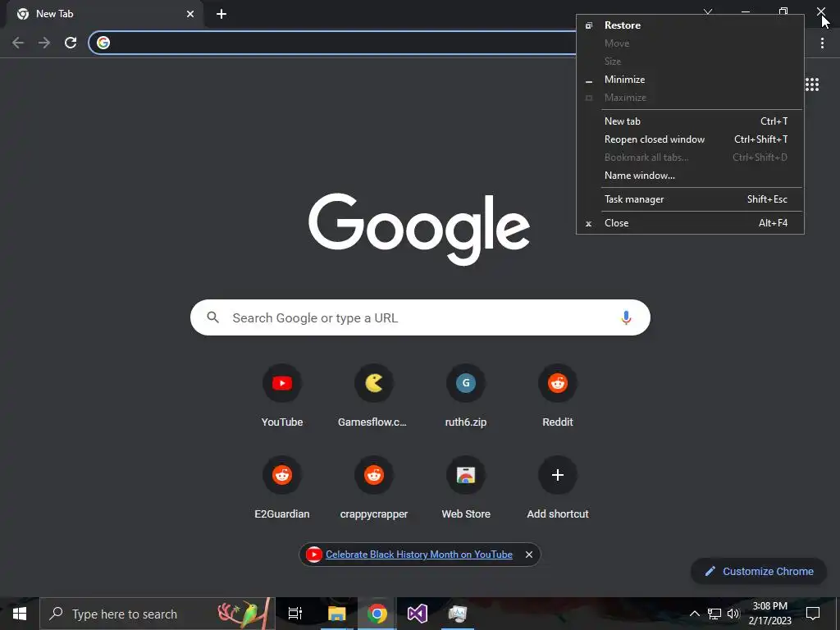Open the E2Guardian shortcut
This screenshot has height=630, width=840.
pyautogui.click(x=282, y=488)
